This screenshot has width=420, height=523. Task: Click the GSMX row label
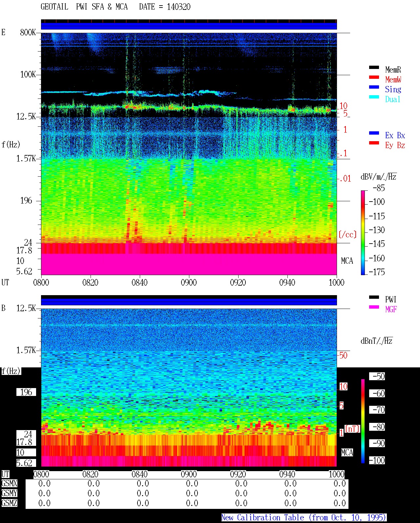point(9,483)
